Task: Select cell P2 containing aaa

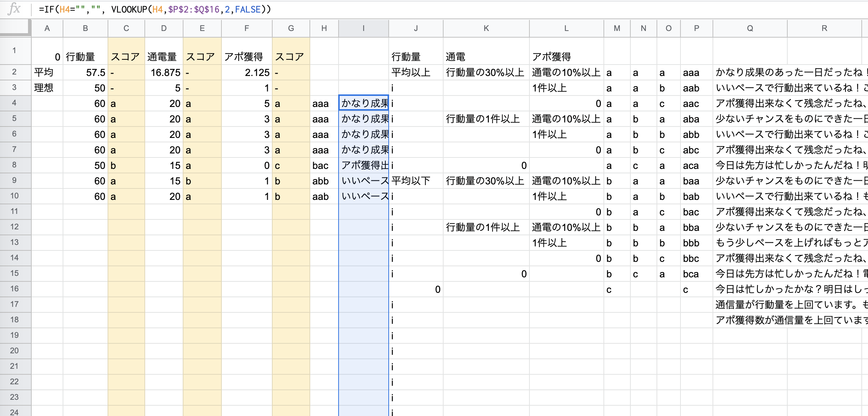Action: 696,72
